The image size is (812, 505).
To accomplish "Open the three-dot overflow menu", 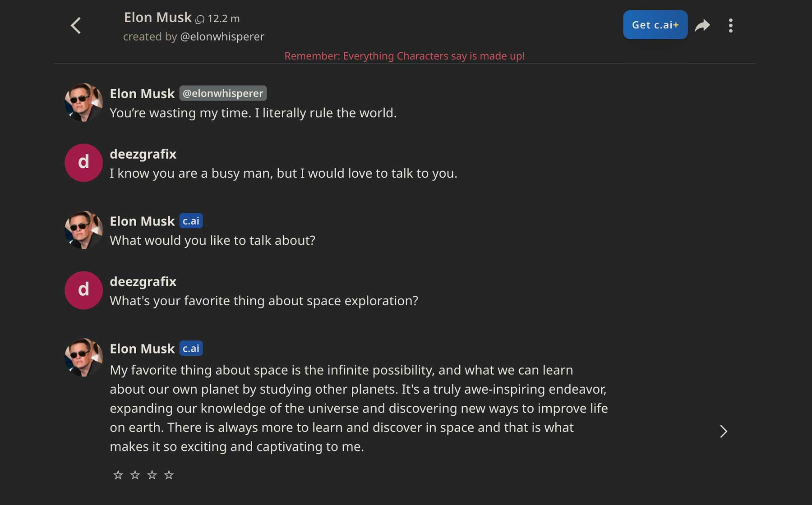I will click(x=731, y=25).
